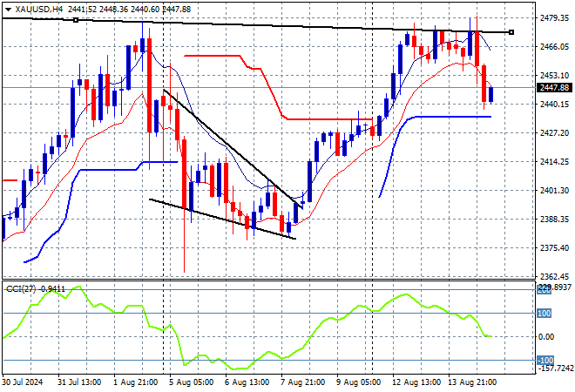Click the right square handle of the resistance trendline
This screenshot has width=575, height=392.
coord(511,32)
